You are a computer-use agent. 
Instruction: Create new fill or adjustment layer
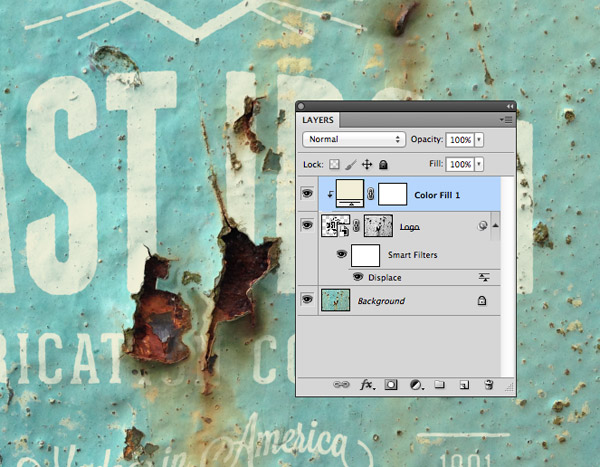coord(416,385)
